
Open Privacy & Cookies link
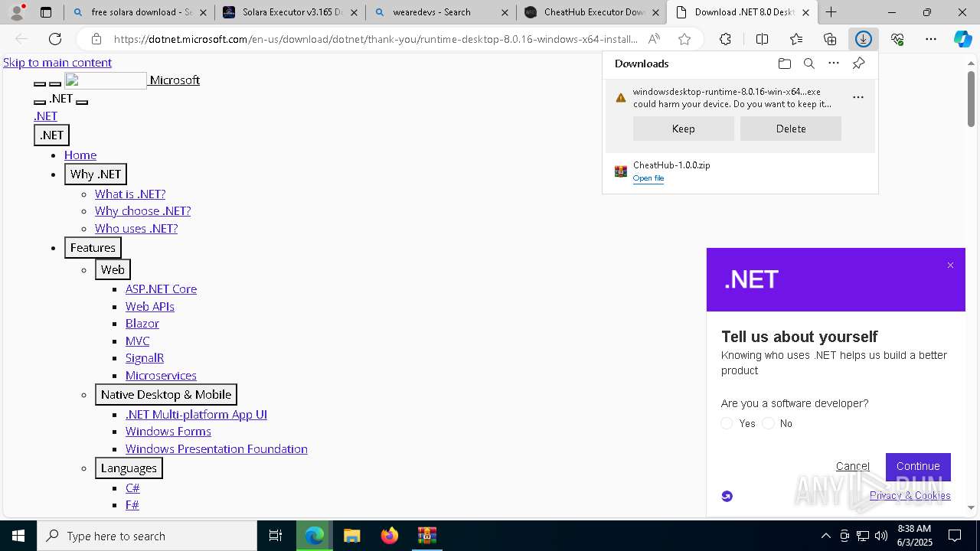910,495
